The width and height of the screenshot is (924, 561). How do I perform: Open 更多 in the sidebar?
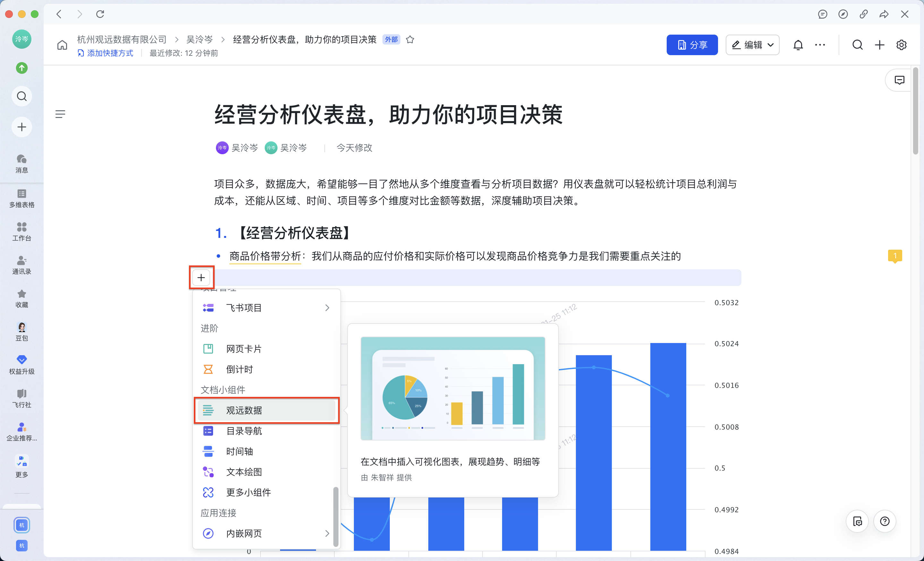pyautogui.click(x=22, y=466)
